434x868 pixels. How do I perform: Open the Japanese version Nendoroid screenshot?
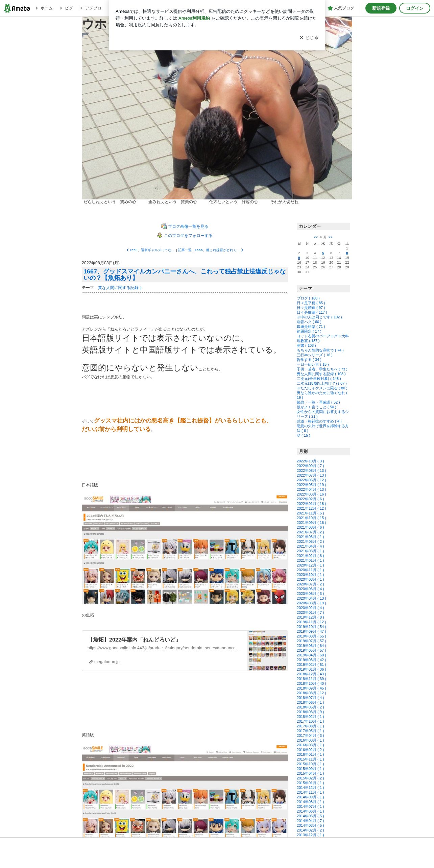[185, 550]
